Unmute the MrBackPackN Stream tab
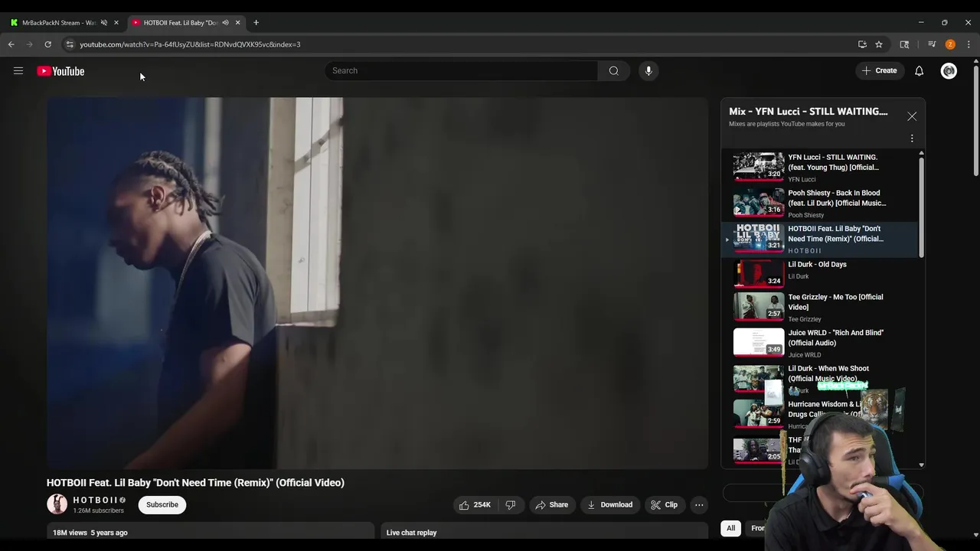Viewport: 980px width, 551px height. pyautogui.click(x=104, y=23)
